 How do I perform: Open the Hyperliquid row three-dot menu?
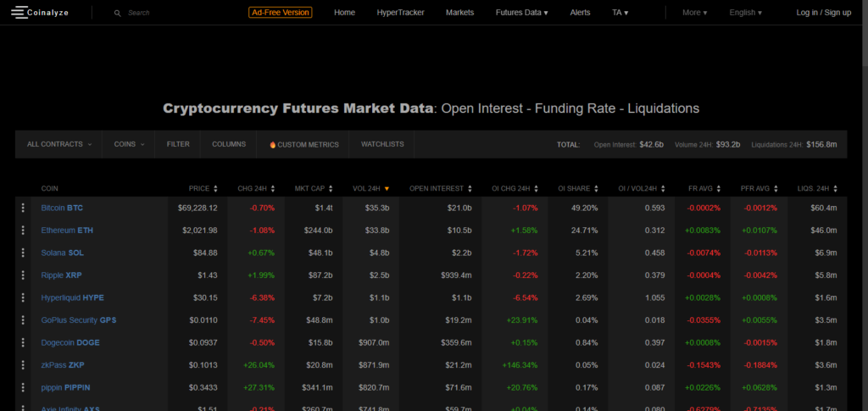[24, 298]
